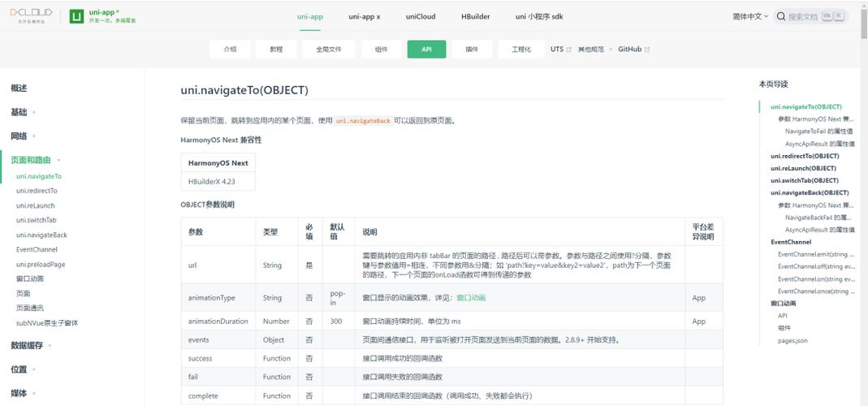Click the green uni-app U logo icon

pos(76,16)
